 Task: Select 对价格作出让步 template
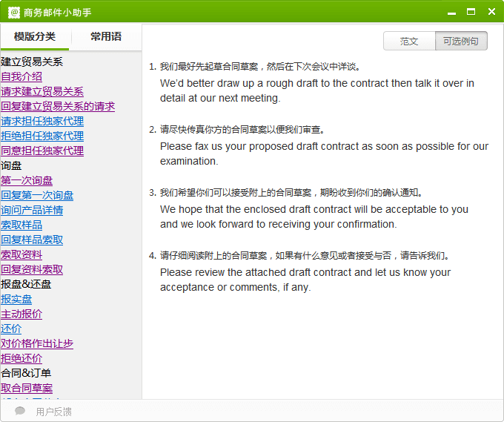(37, 343)
